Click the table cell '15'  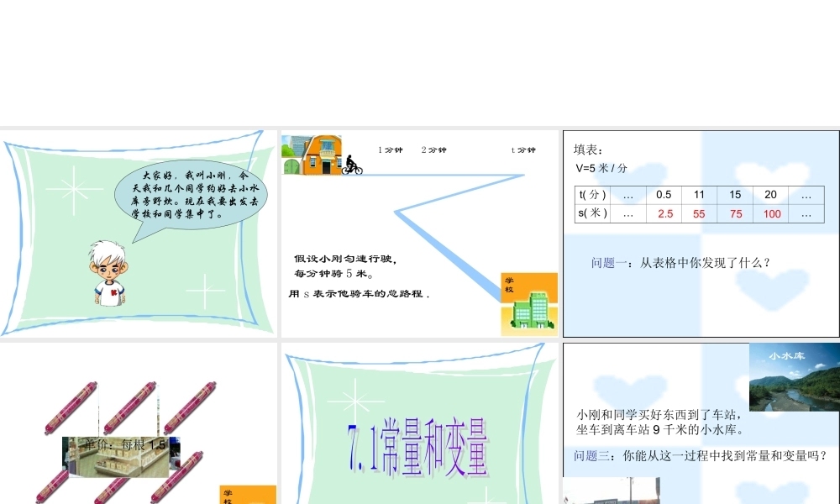735,195
